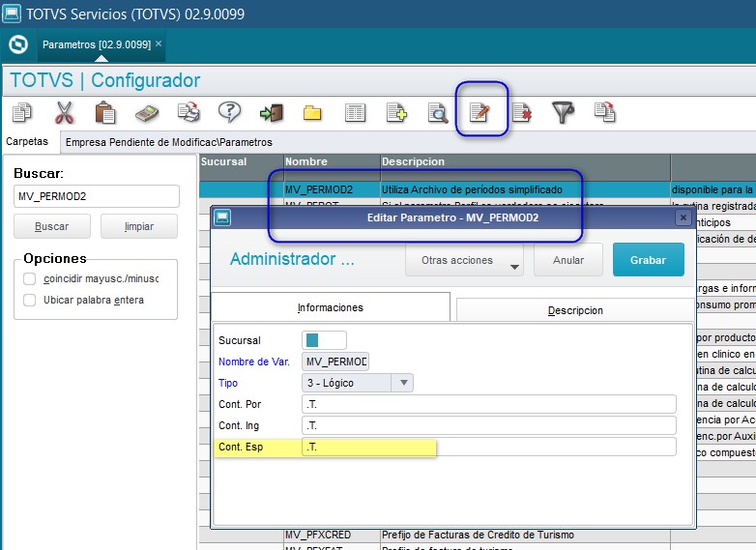The height and width of the screenshot is (550, 756).
Task: Click the copy-documents icon after the funnel
Action: click(x=605, y=112)
